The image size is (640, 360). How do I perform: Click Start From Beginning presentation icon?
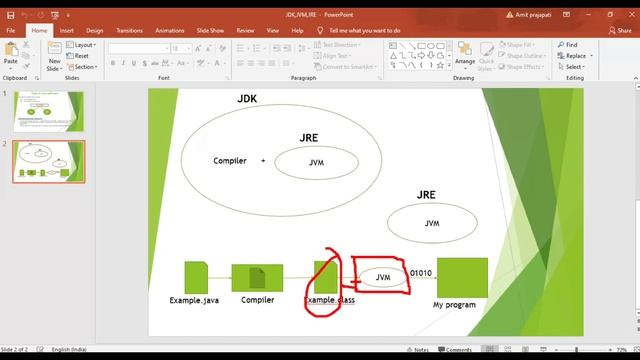click(x=55, y=15)
